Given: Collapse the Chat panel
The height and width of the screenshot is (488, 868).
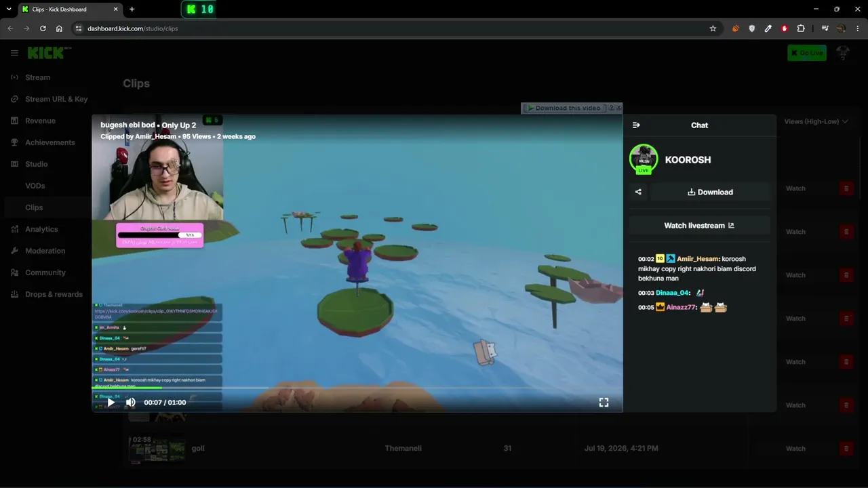Looking at the screenshot, I should tap(636, 125).
